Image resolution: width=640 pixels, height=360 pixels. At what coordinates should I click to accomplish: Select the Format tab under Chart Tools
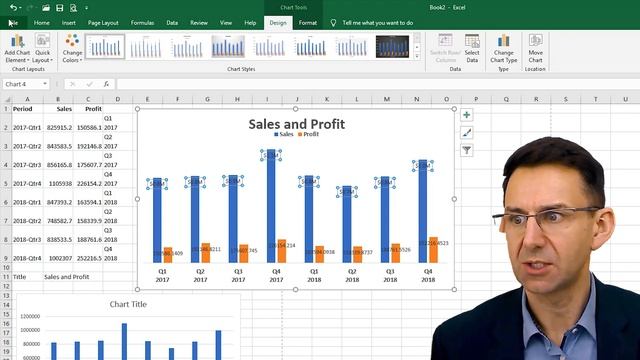click(x=308, y=23)
